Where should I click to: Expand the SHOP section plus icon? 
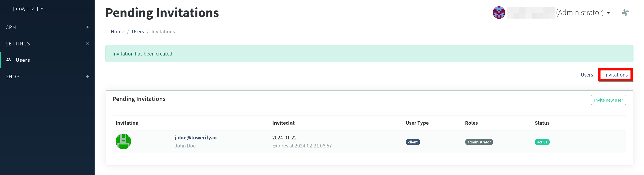pyautogui.click(x=87, y=76)
